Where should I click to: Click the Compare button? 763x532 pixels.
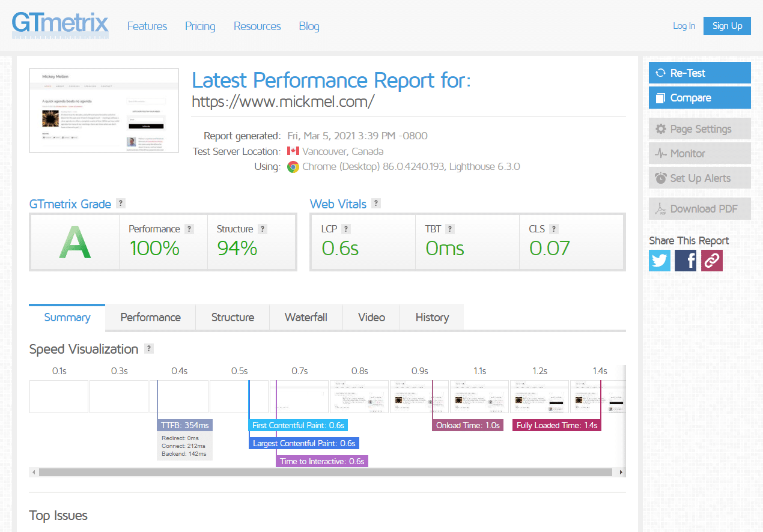point(700,97)
